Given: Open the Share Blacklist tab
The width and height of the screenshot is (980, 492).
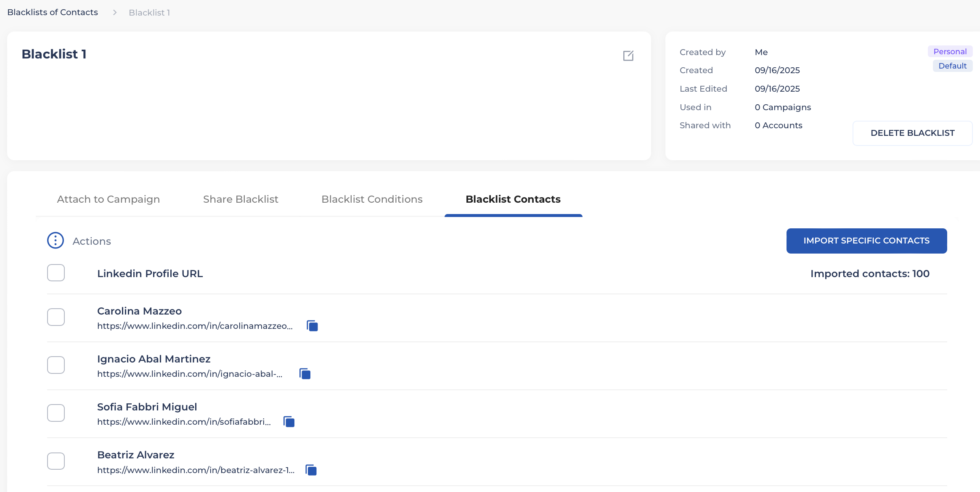Looking at the screenshot, I should 241,199.
